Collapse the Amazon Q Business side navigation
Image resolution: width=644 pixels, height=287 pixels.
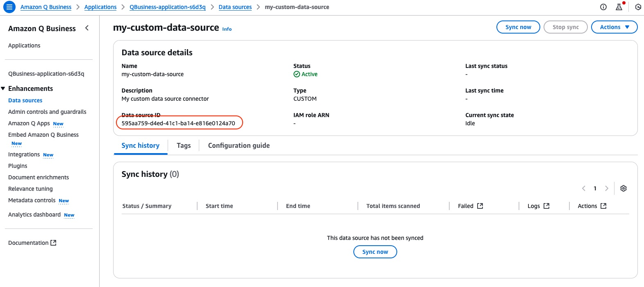[x=87, y=28]
